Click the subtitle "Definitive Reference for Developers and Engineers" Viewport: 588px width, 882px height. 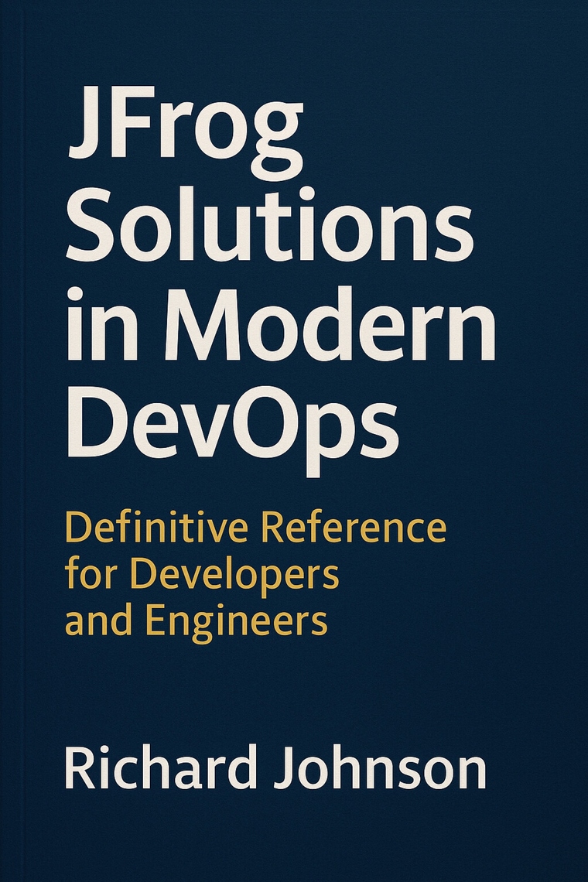[x=255, y=576]
